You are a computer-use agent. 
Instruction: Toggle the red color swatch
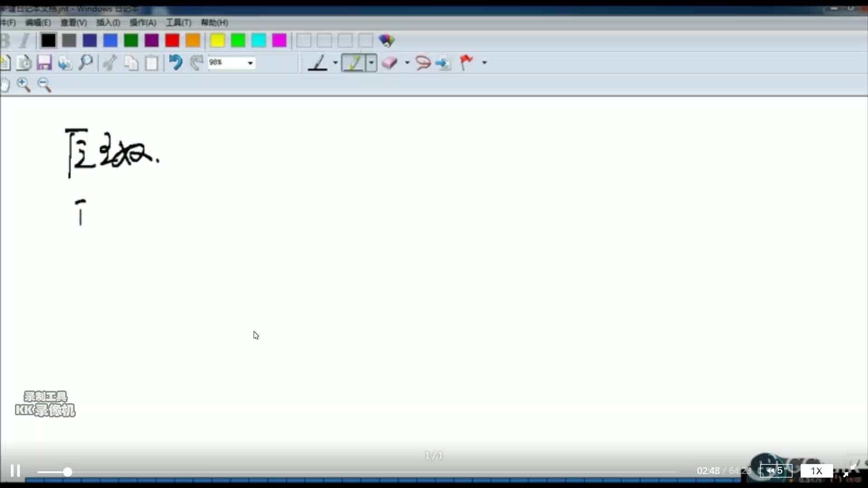click(172, 40)
